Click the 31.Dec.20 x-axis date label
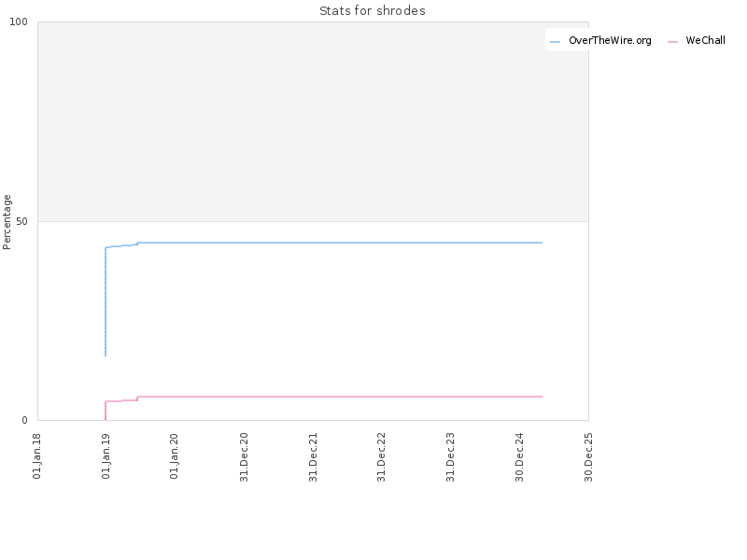The height and width of the screenshot is (560, 747). (244, 457)
